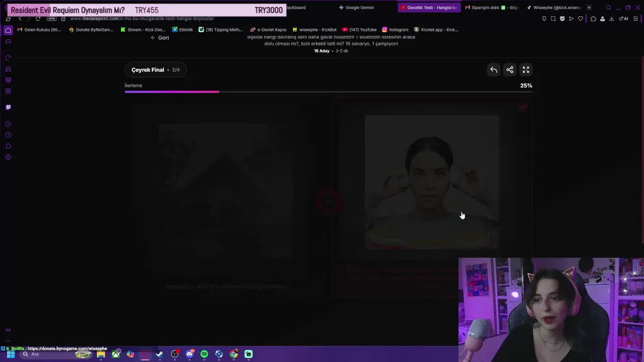Screen dimensions: 644x362
Task: Reload the page with the refresh icon
Action: (38, 19)
